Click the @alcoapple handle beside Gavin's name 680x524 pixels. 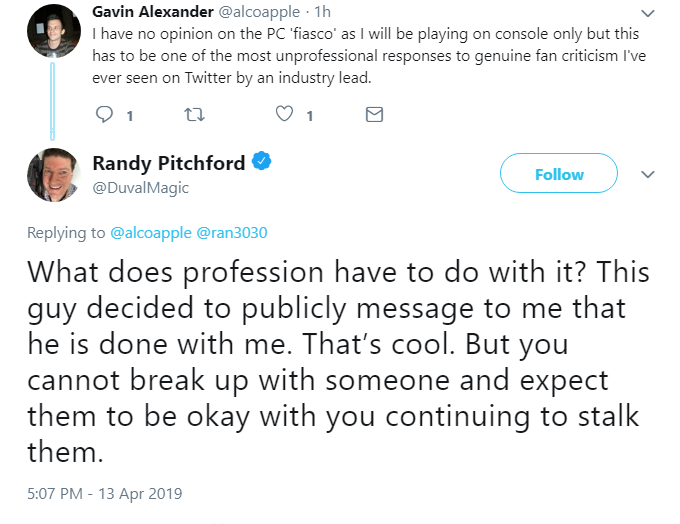point(259,12)
